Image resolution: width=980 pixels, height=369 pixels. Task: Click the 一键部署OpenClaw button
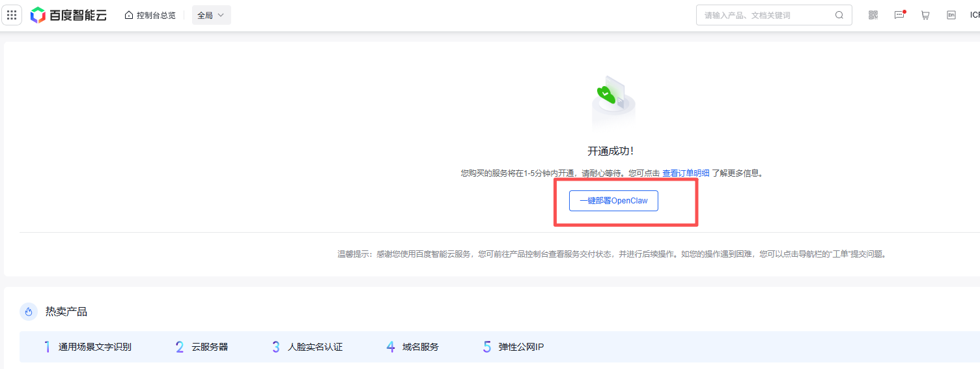(x=613, y=201)
